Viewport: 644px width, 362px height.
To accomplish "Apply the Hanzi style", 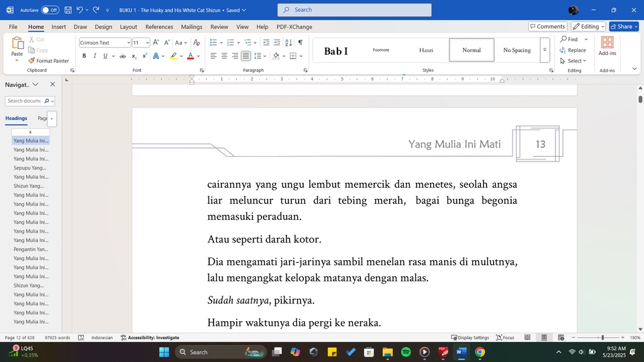I will coord(426,50).
